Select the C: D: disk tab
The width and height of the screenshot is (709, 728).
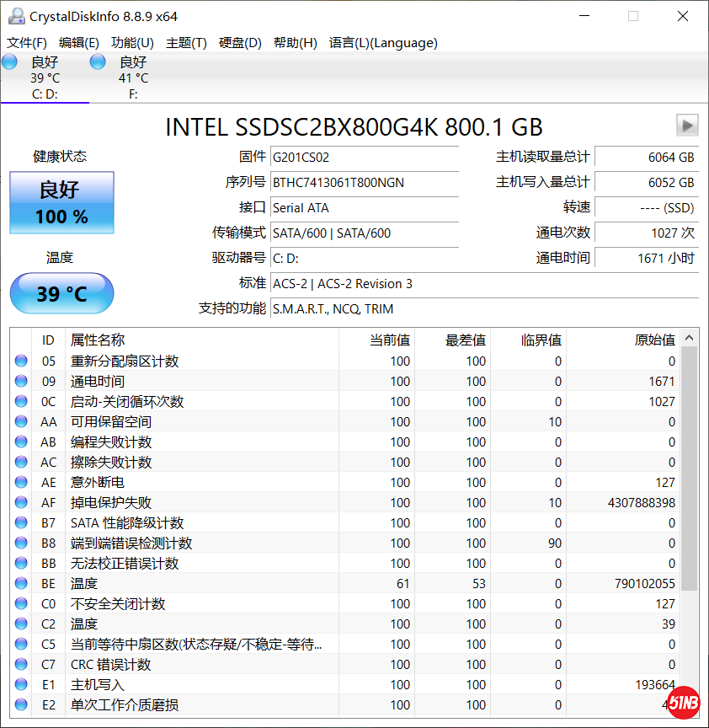point(45,78)
